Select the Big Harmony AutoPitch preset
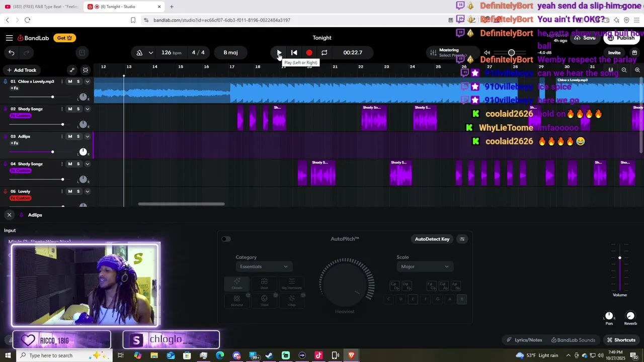Screen dimensions: 644x362 point(292,284)
